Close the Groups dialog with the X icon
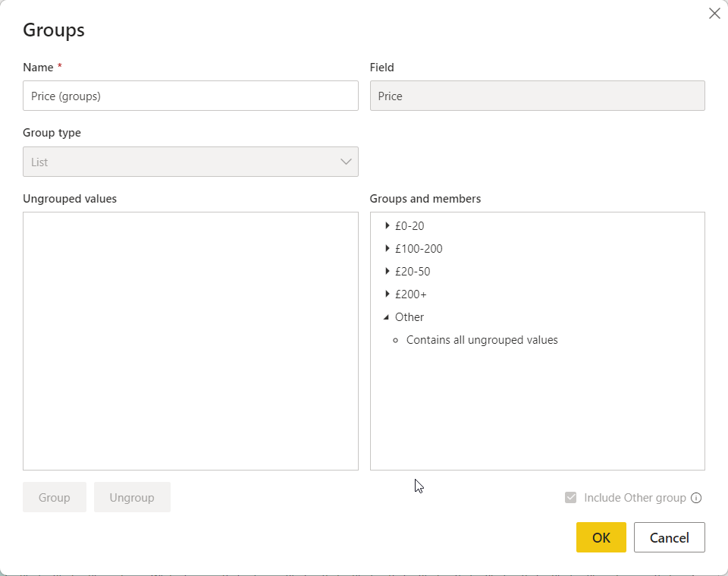 714,14
